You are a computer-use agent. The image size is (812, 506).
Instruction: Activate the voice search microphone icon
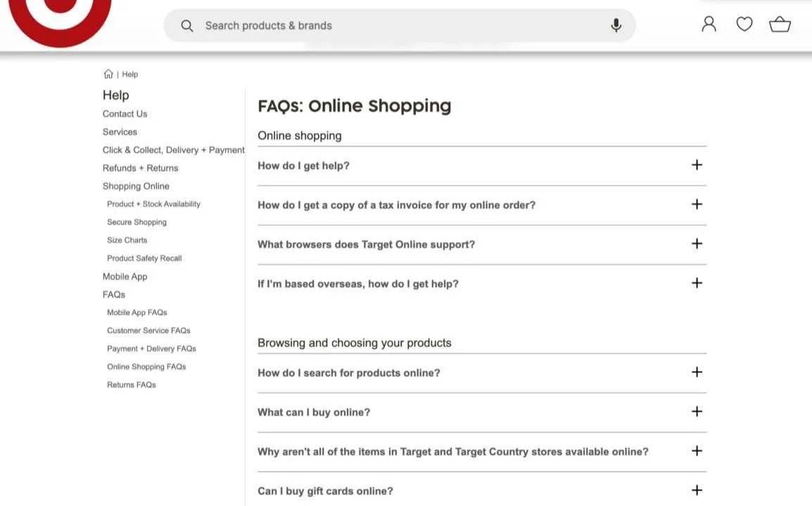point(616,24)
